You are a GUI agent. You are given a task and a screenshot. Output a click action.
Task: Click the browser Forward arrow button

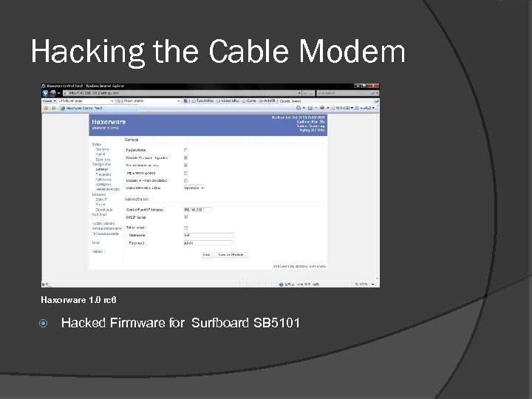(x=52, y=93)
